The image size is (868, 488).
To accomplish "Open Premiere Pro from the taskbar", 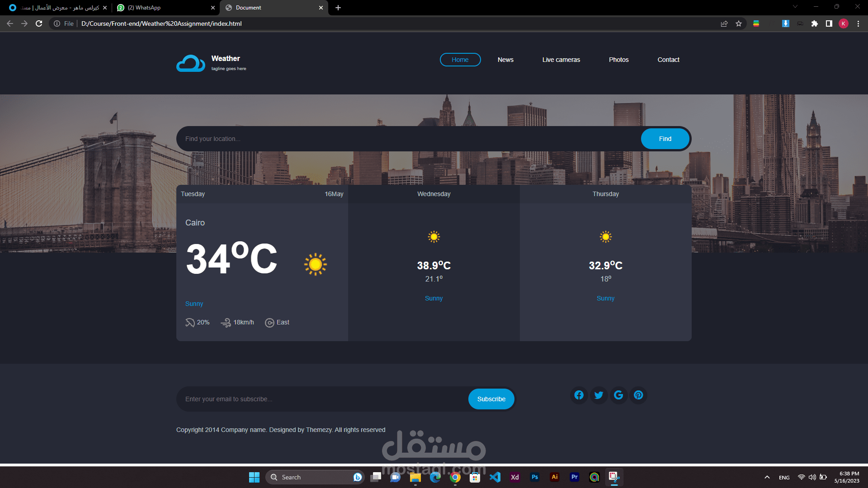I will point(575,477).
